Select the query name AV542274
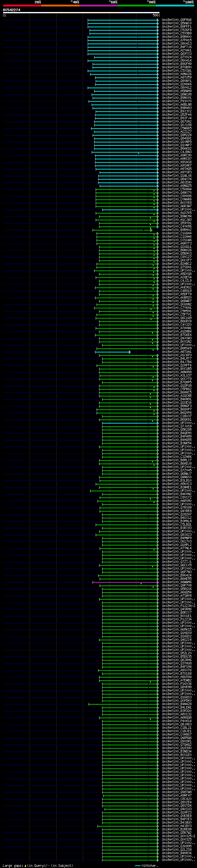The image size is (197, 868). (11, 10)
